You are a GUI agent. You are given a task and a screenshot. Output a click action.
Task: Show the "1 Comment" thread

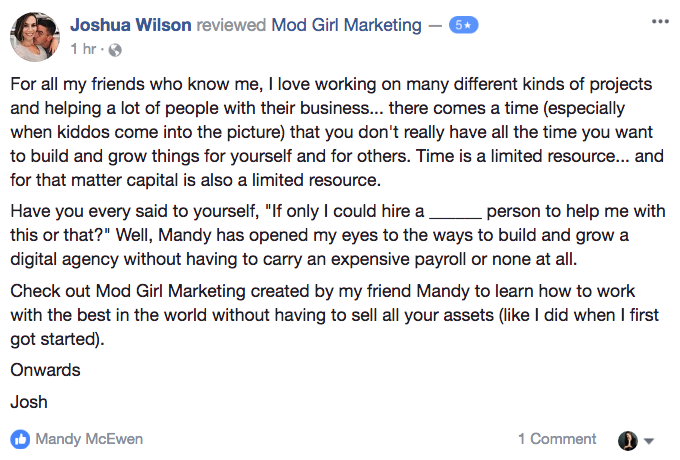click(556, 439)
